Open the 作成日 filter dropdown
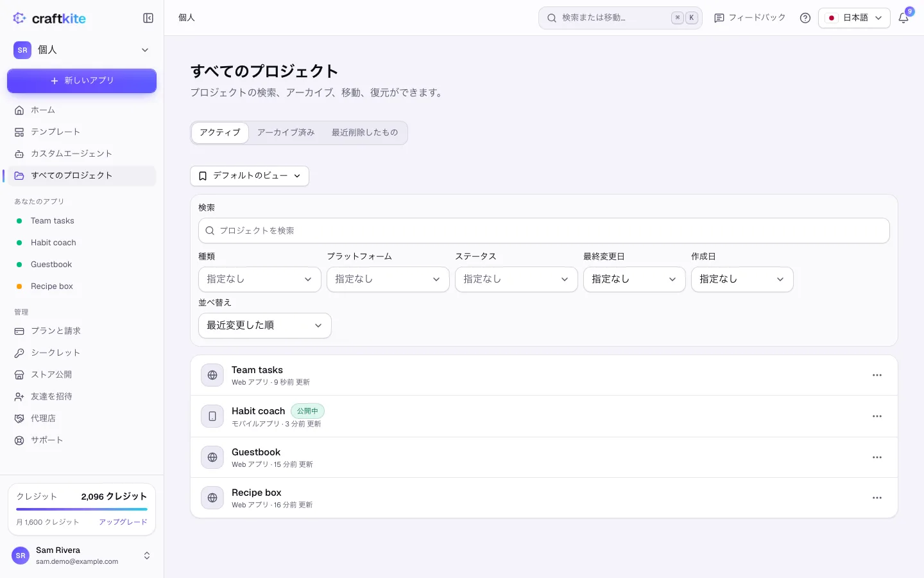 (x=742, y=279)
